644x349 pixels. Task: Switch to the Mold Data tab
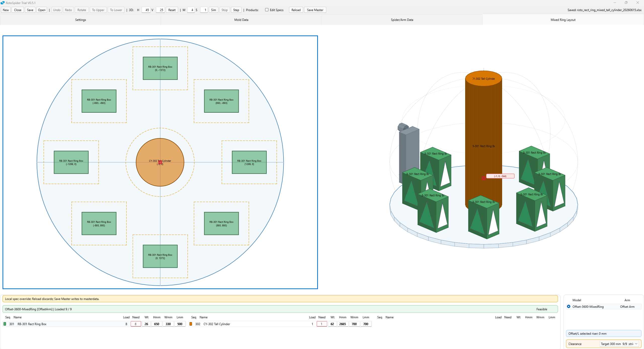pyautogui.click(x=241, y=20)
